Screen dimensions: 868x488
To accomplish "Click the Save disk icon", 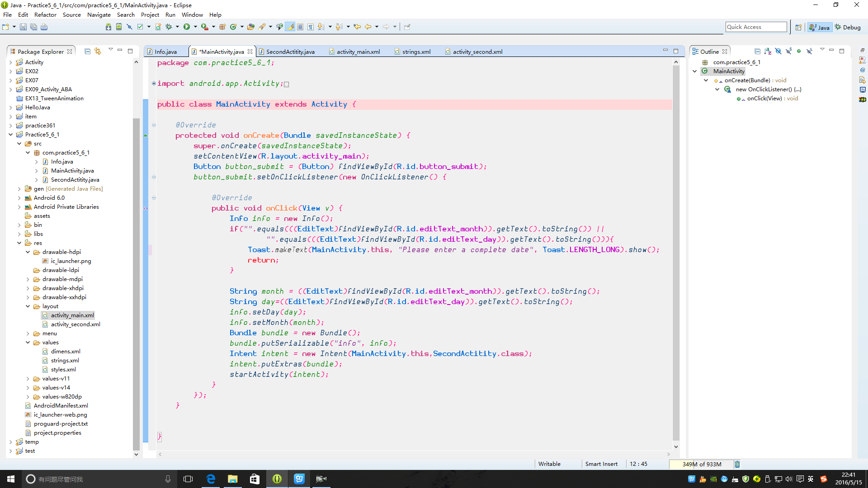I will (23, 27).
